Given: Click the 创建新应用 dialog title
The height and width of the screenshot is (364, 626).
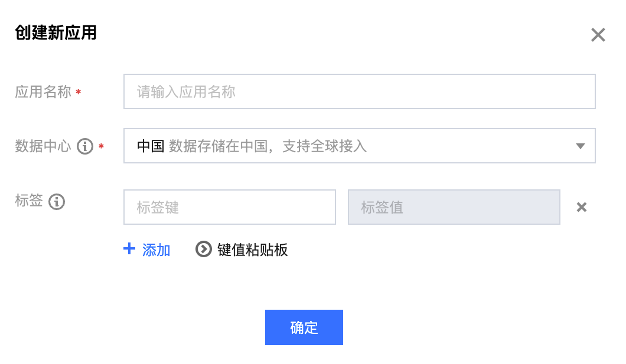Looking at the screenshot, I should (56, 33).
